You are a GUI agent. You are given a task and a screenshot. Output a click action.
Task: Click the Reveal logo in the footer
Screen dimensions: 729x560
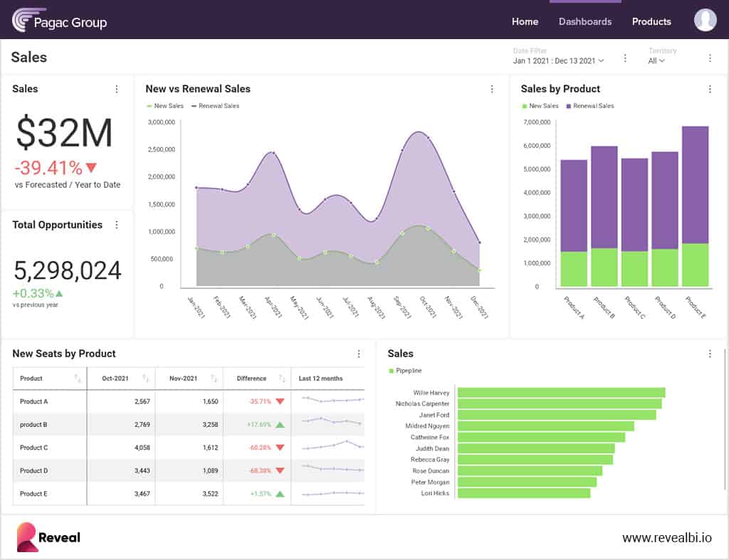point(48,537)
